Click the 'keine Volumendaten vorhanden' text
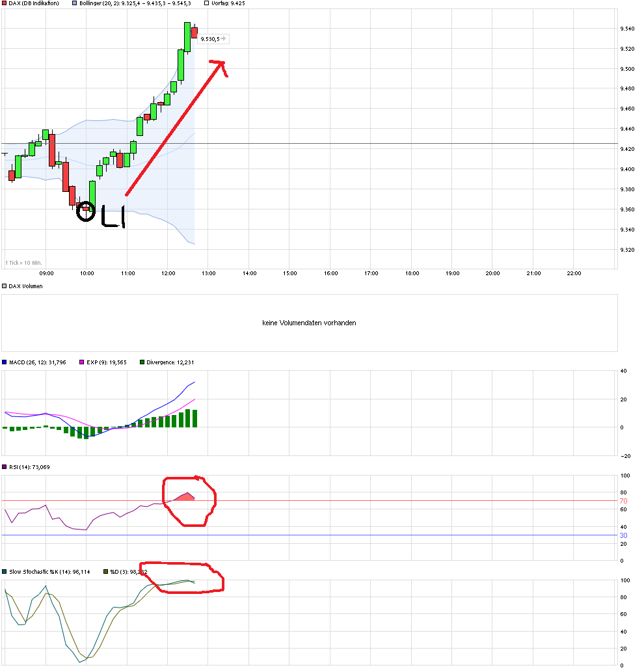The image size is (644, 672). 308,323
